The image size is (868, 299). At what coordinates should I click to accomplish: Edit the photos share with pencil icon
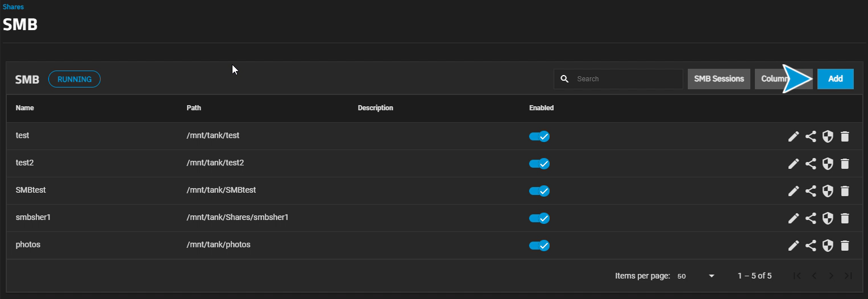[794, 246]
